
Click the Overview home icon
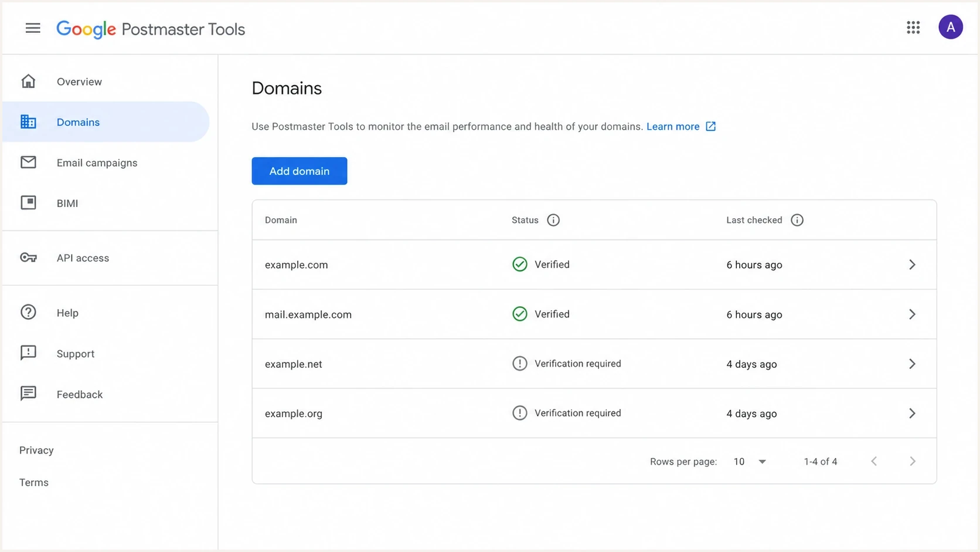coord(28,81)
